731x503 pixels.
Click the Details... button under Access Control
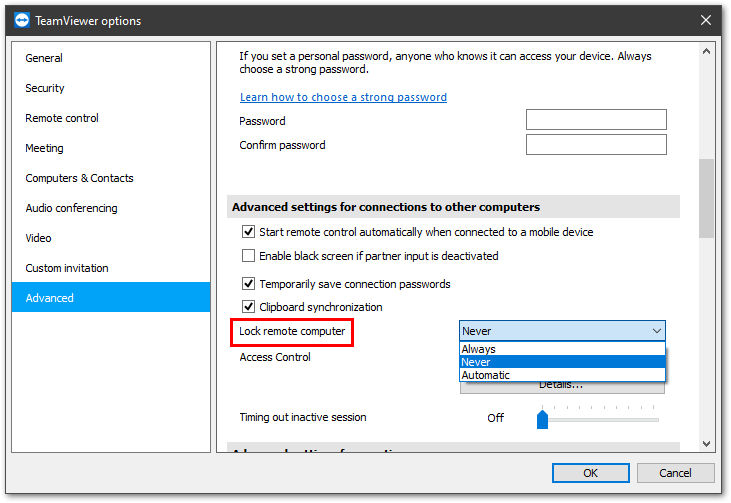coord(562,387)
